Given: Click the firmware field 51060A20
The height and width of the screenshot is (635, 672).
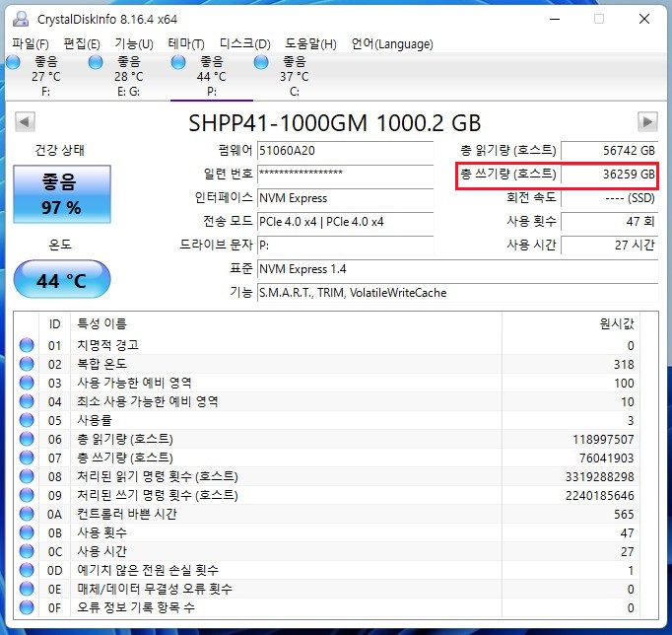Looking at the screenshot, I should tap(346, 151).
